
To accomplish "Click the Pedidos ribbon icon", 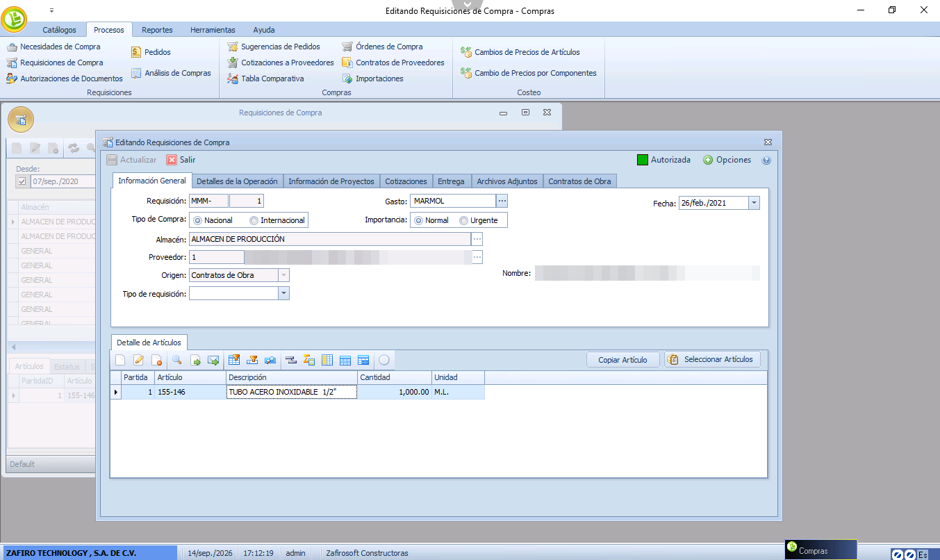I will pyautogui.click(x=136, y=52).
